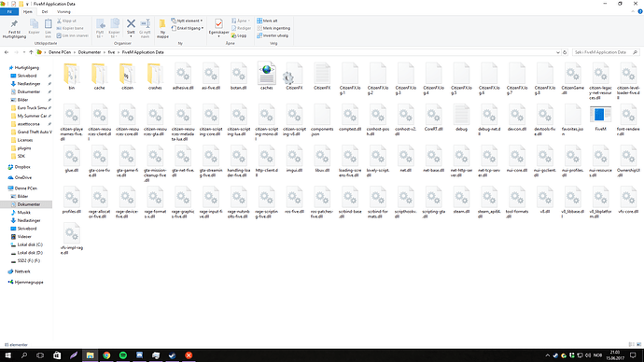Show hidden system tray icons
Viewport: 644px width, 362px height.
(548, 355)
